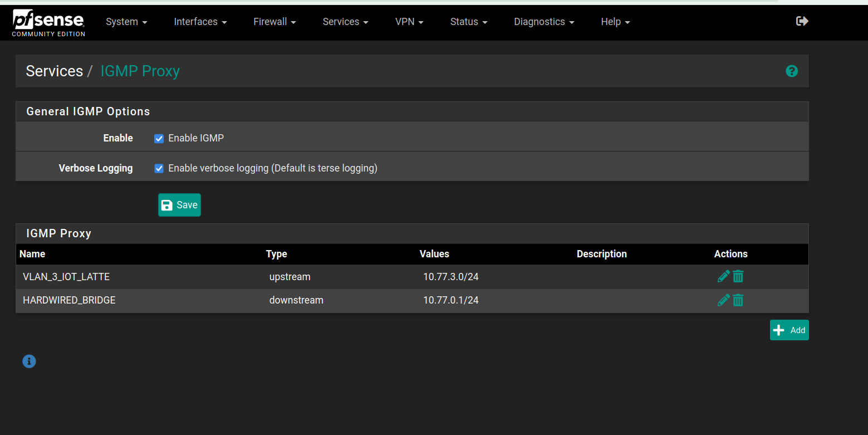The height and width of the screenshot is (435, 868).
Task: Edit the VLAN_3_IOT_LATTE entry with the pencil icon
Action: [723, 276]
